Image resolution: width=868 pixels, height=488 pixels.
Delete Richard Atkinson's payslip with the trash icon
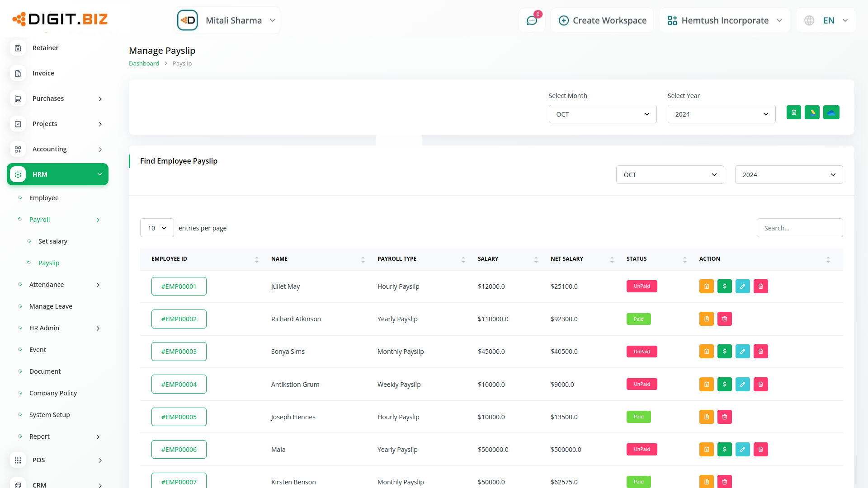(x=724, y=319)
